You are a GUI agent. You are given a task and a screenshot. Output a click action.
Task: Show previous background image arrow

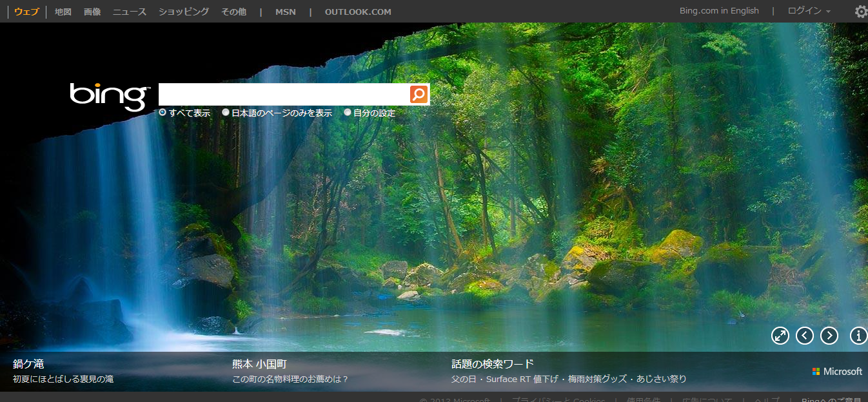805,336
